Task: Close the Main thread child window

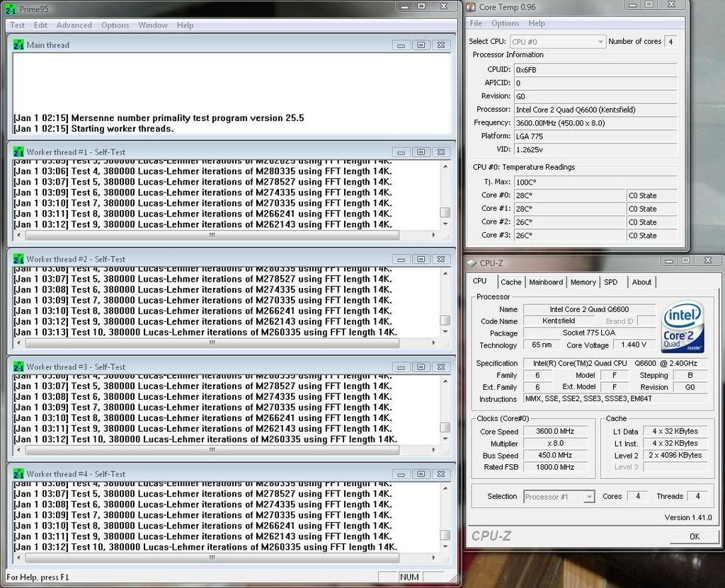Action: [441, 45]
